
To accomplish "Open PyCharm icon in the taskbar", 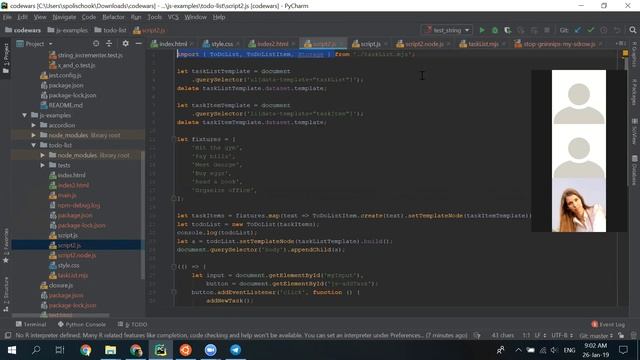I will coord(160,350).
